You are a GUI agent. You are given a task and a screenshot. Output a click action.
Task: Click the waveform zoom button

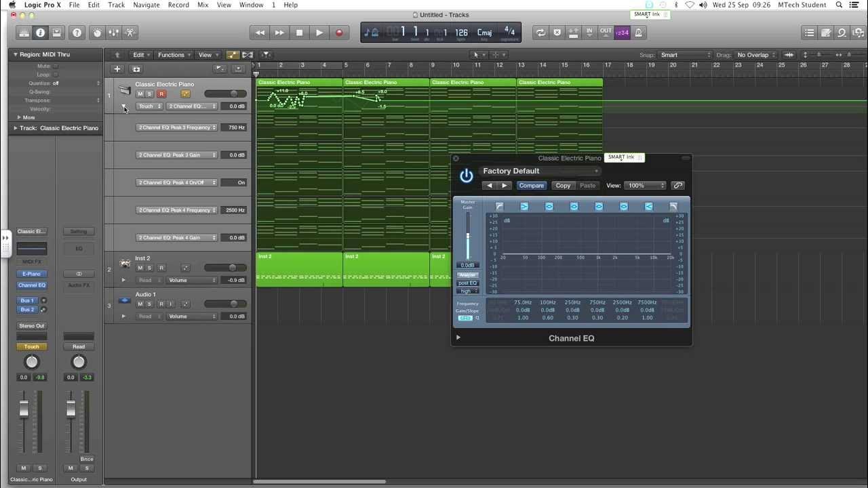pos(789,55)
